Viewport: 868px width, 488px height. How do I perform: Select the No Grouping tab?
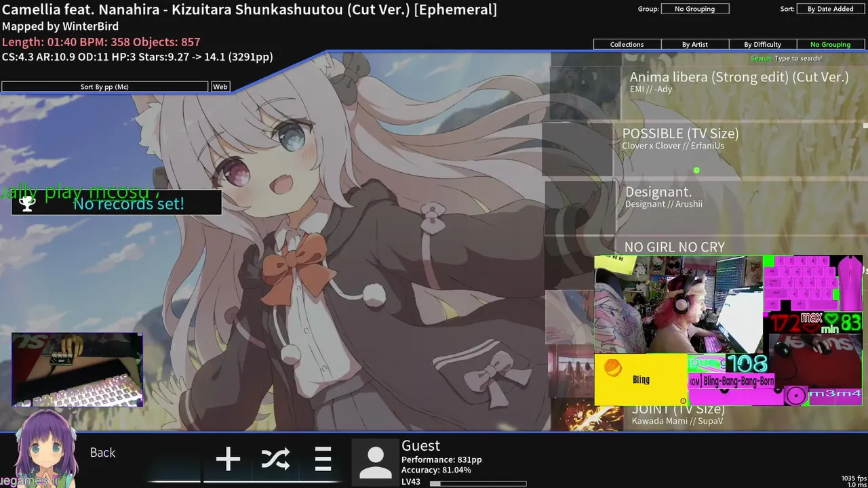pyautogui.click(x=830, y=44)
